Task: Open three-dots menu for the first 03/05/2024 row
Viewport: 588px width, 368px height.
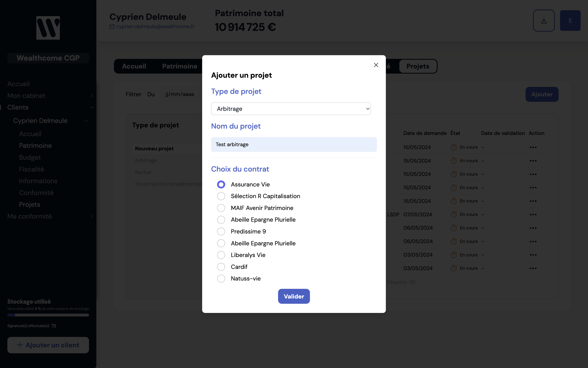Action: 533,255
